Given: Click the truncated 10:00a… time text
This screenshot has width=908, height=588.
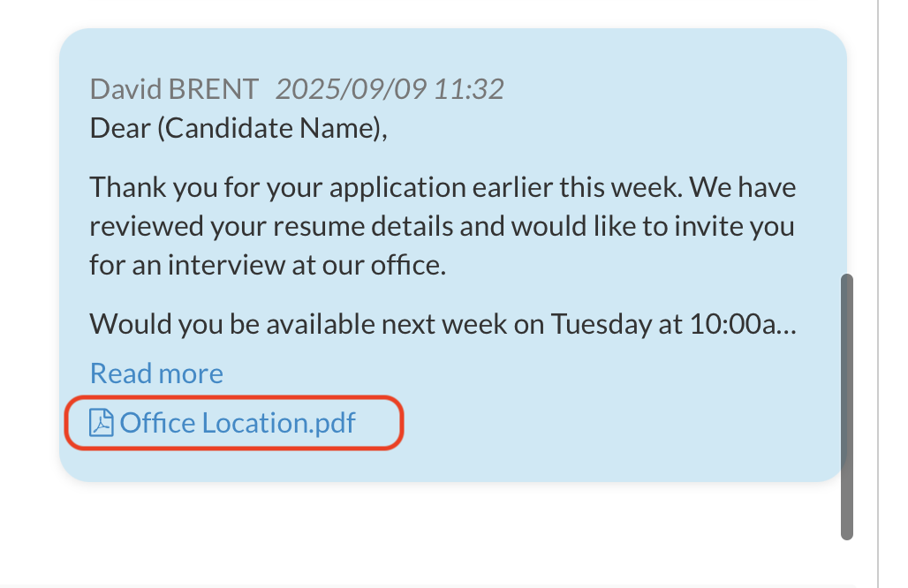Looking at the screenshot, I should coord(742,324).
